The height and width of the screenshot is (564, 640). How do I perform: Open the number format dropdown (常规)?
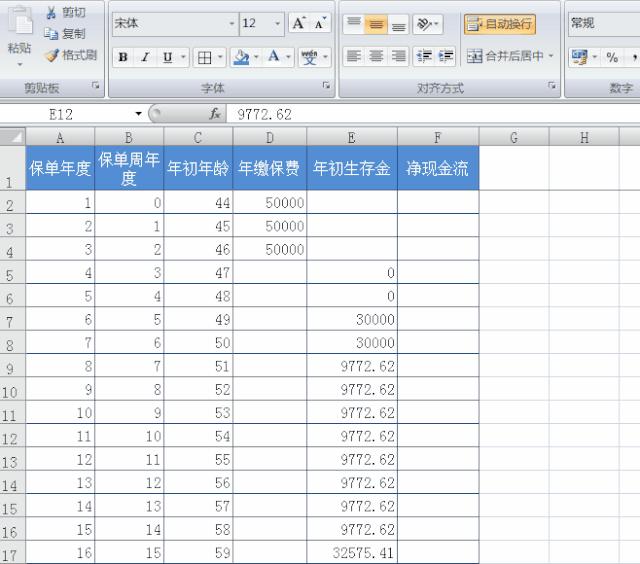click(604, 23)
